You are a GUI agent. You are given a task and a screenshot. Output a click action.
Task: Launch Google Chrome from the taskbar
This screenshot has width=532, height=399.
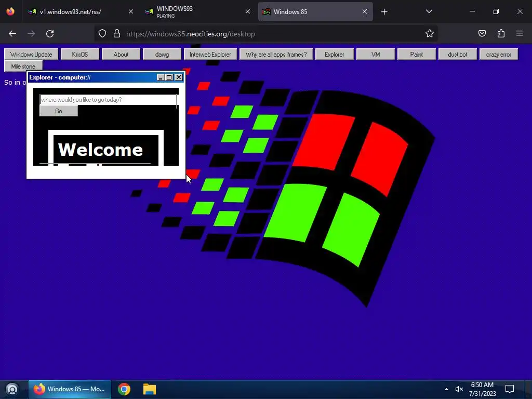[124, 389]
